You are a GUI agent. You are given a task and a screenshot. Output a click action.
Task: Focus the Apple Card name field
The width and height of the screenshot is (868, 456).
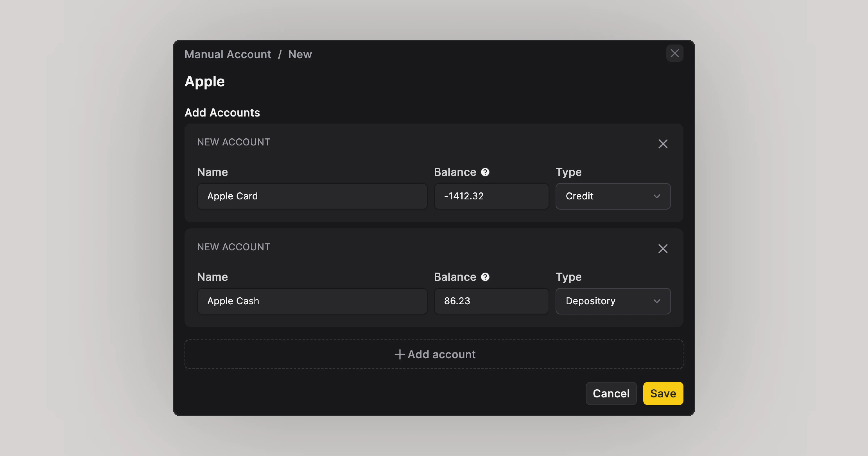point(312,196)
